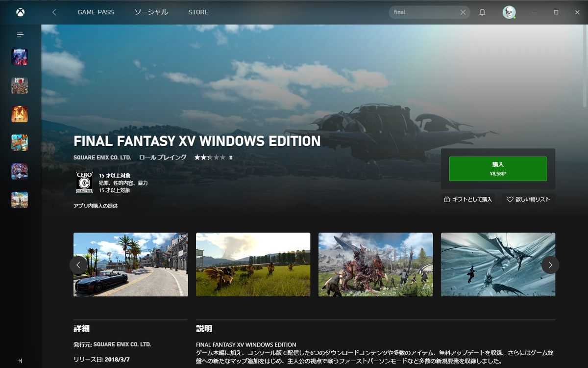Screen dimensions: 588x368
Task: Clear the search box with the X
Action: coord(463,12)
